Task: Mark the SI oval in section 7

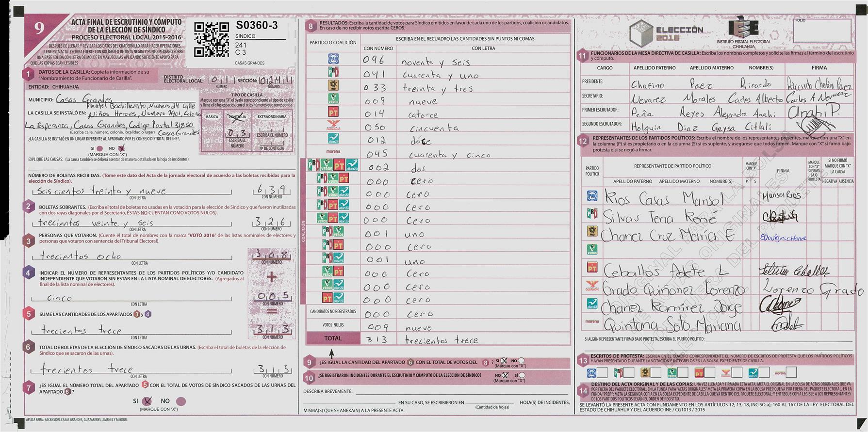Action: [x=148, y=401]
